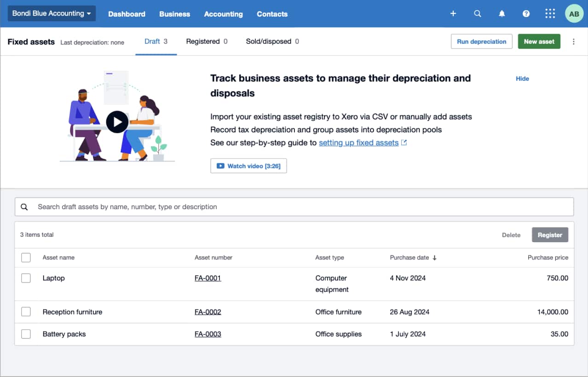This screenshot has width=588, height=377.
Task: Switch to the Registered tab
Action: click(207, 41)
